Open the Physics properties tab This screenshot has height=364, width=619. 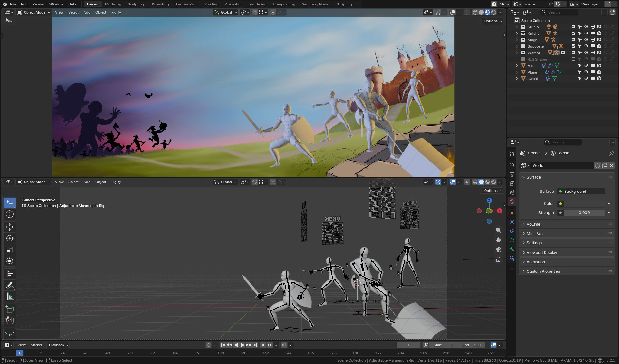coord(512,222)
